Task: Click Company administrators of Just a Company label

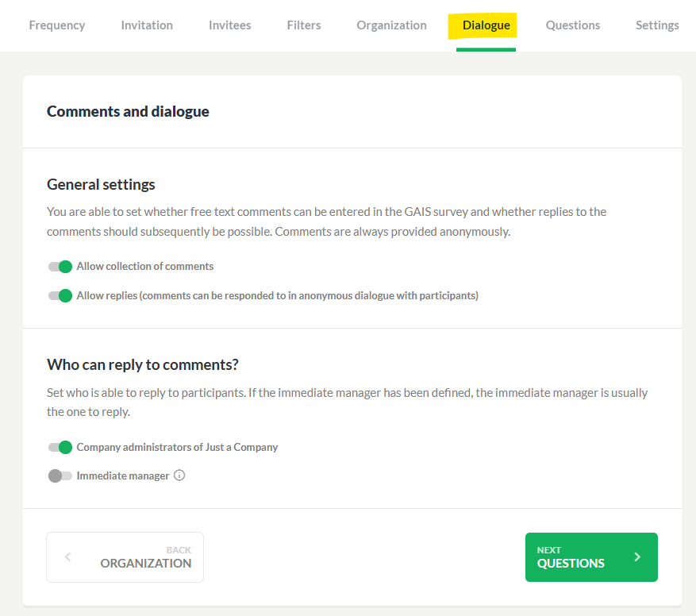Action: (x=177, y=447)
